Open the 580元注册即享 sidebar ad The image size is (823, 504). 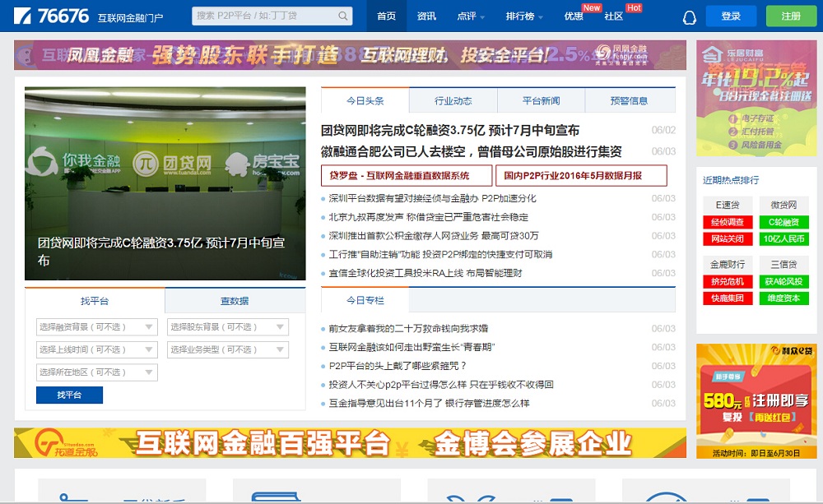pos(756,401)
